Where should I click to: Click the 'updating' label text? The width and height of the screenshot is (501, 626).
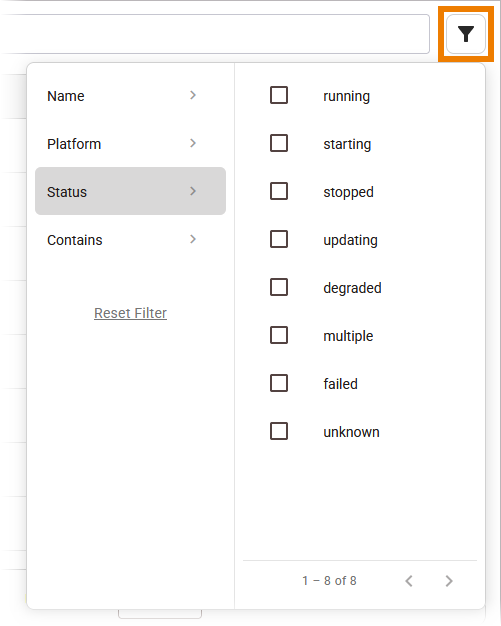point(351,240)
